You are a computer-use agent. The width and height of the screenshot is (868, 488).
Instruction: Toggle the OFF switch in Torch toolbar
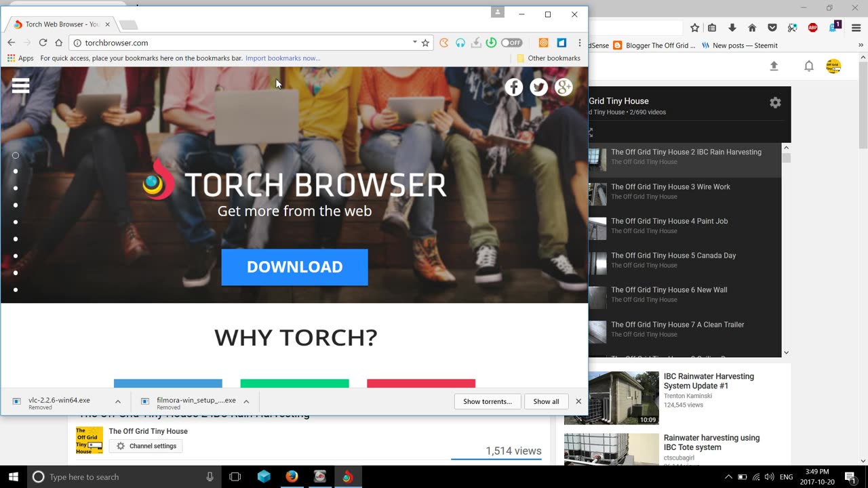pos(512,43)
